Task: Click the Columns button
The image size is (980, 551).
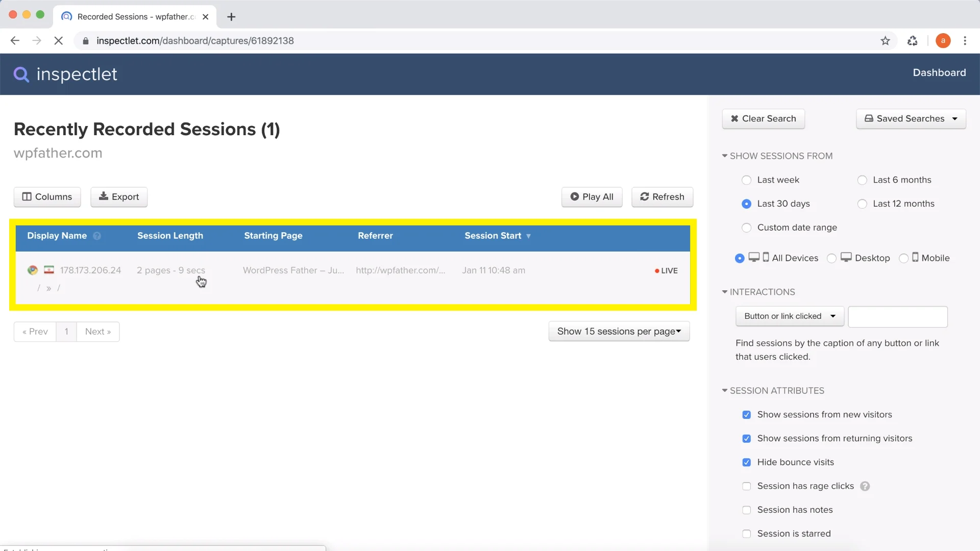Action: pos(47,197)
